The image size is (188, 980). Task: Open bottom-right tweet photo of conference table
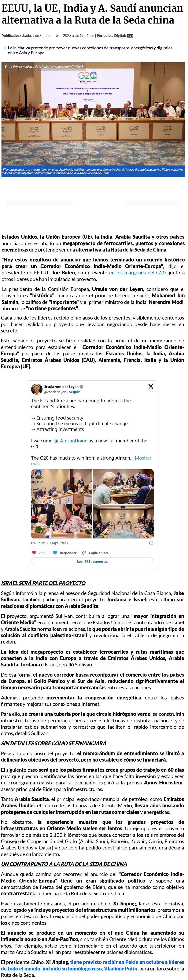click(124, 521)
